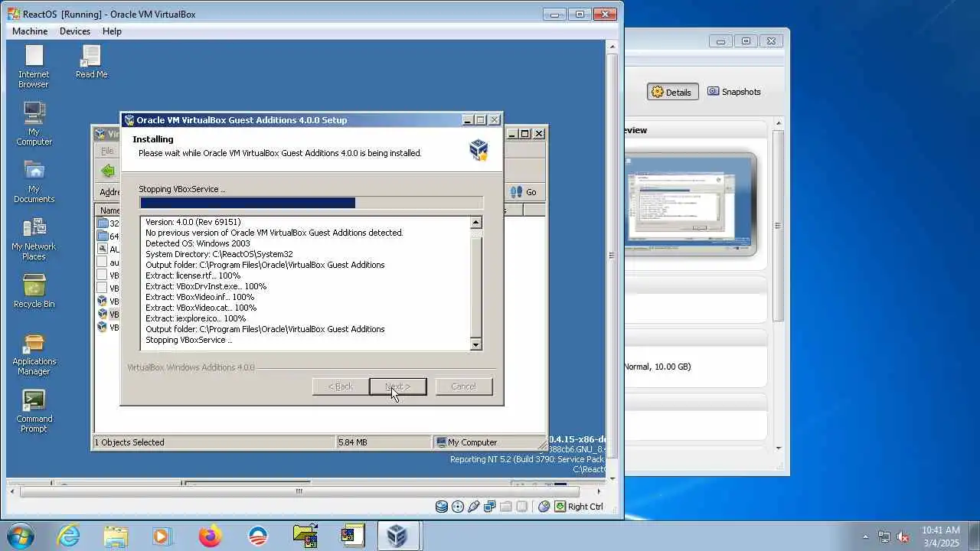Click log line 'Detected OS: Windows 2003'

pos(198,243)
